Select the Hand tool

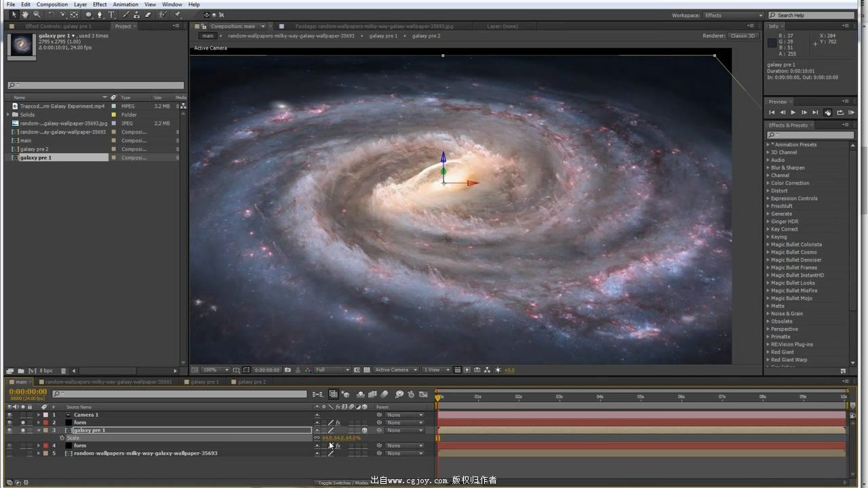point(25,14)
